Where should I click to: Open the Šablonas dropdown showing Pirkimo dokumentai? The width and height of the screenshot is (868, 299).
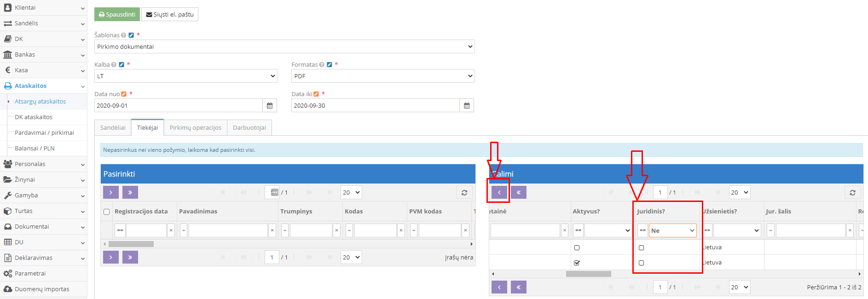point(284,47)
